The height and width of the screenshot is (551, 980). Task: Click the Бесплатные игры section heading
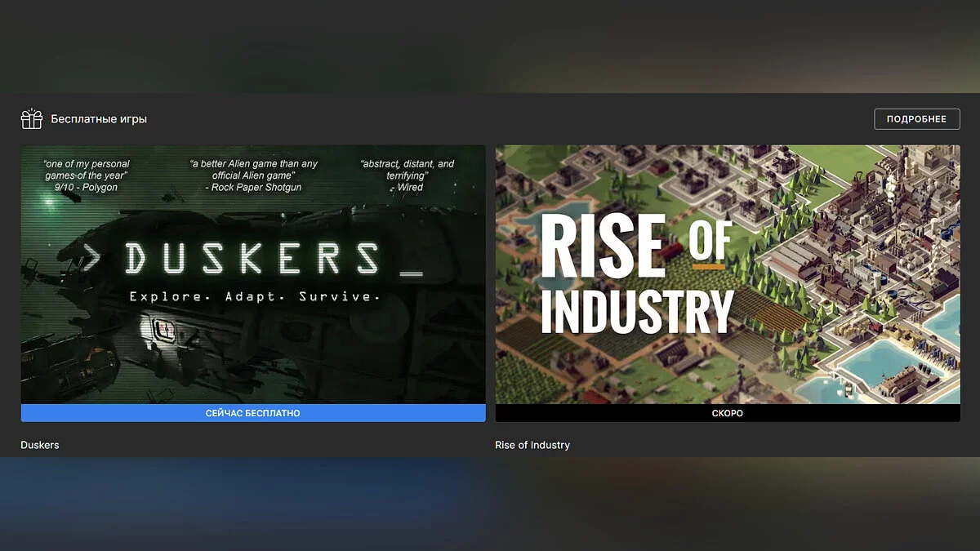pyautogui.click(x=99, y=119)
